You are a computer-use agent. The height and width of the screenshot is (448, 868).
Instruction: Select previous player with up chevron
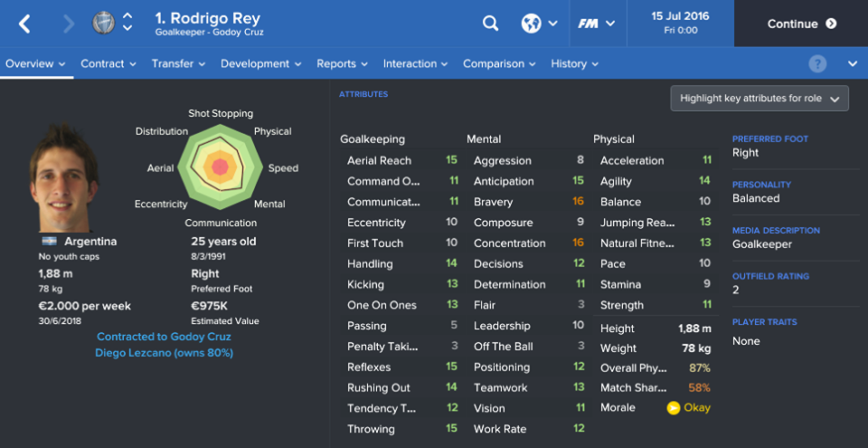(127, 16)
